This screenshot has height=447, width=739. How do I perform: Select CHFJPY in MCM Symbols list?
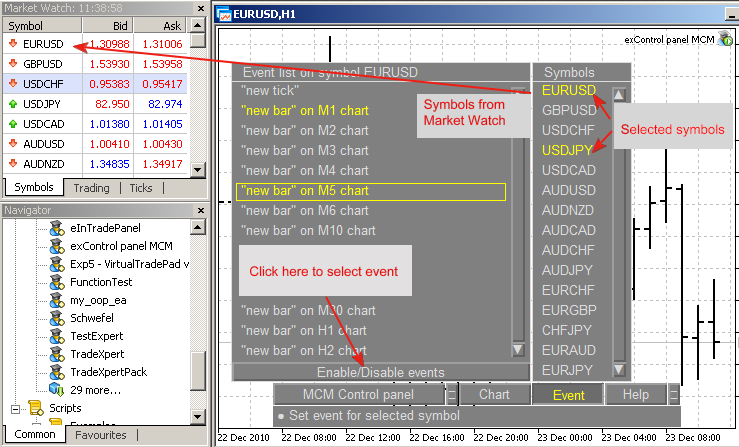pyautogui.click(x=567, y=330)
